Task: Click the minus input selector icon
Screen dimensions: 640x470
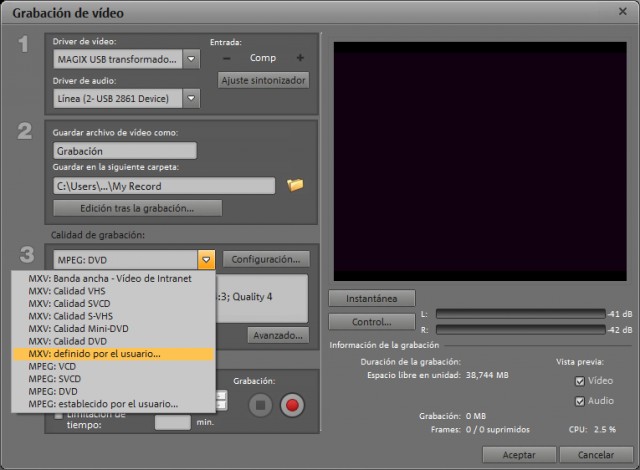Action: pyautogui.click(x=227, y=58)
